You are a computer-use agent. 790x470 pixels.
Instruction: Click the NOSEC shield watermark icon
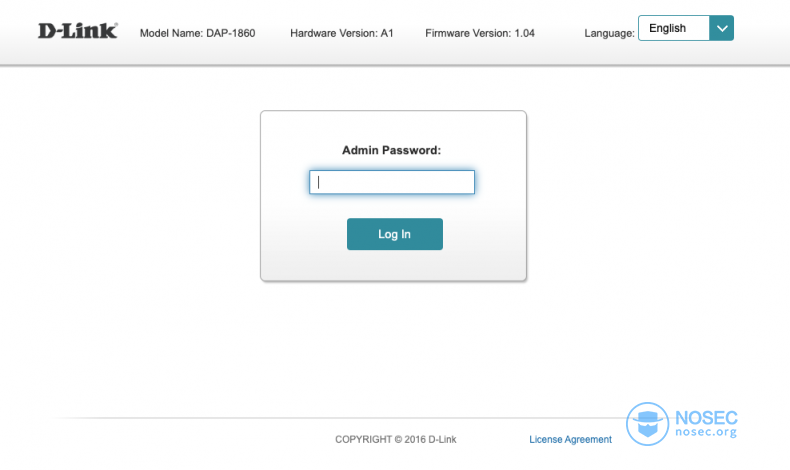pyautogui.click(x=648, y=421)
